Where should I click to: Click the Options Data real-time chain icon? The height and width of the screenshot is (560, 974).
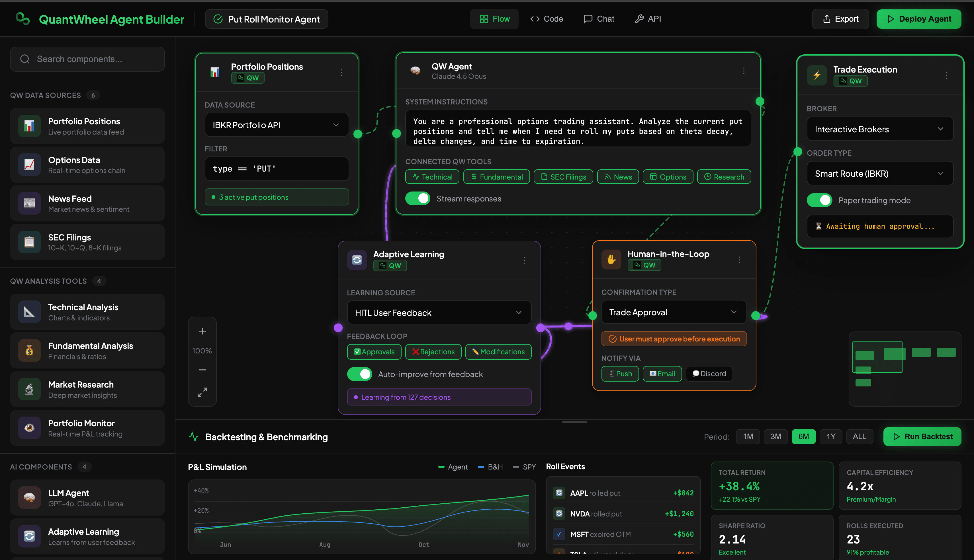(x=29, y=165)
